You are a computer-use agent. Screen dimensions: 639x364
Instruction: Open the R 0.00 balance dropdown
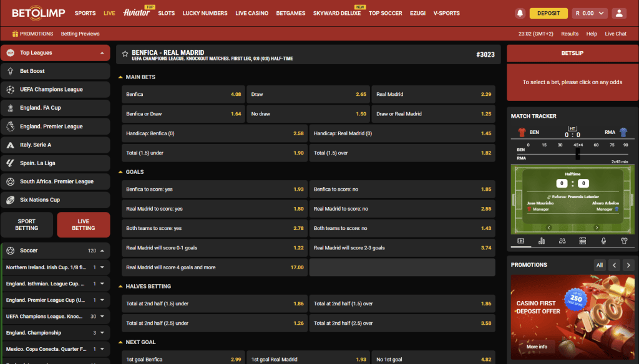tap(590, 14)
